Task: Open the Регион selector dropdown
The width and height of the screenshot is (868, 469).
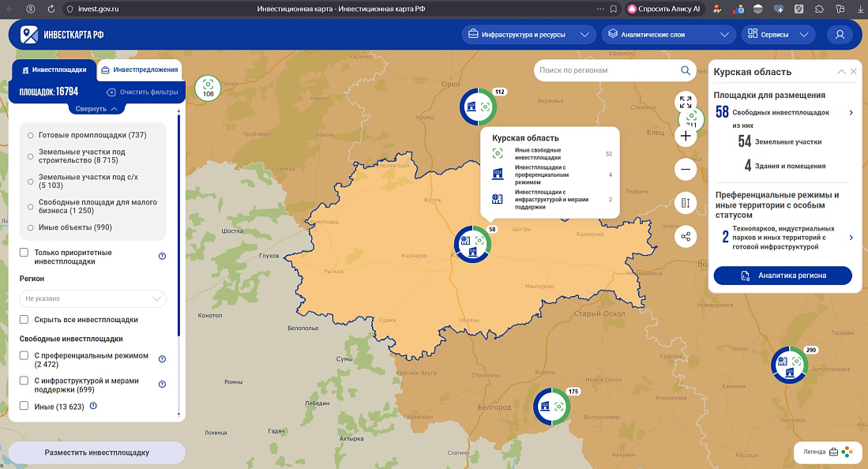Action: [x=93, y=298]
